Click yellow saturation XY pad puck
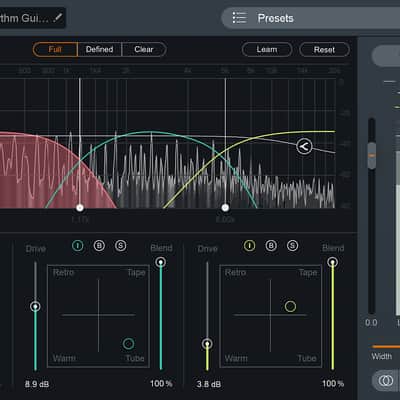400x400 pixels. (x=290, y=306)
